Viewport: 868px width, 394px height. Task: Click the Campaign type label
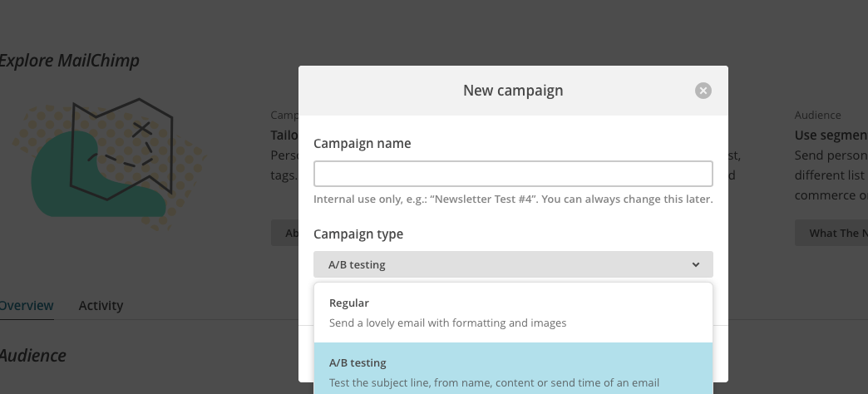pyautogui.click(x=358, y=234)
